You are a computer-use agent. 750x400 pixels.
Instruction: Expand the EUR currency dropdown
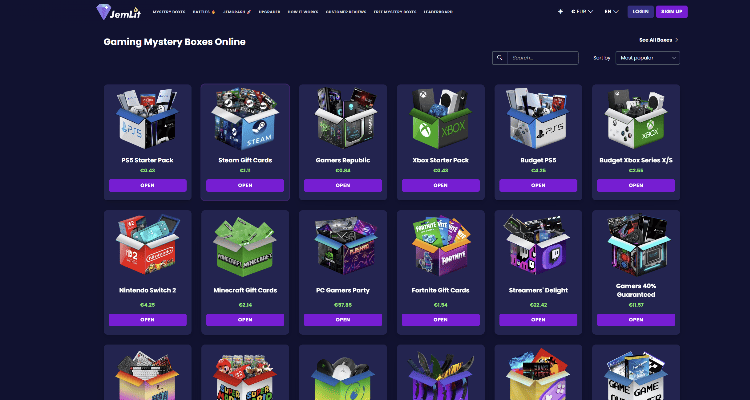582,11
